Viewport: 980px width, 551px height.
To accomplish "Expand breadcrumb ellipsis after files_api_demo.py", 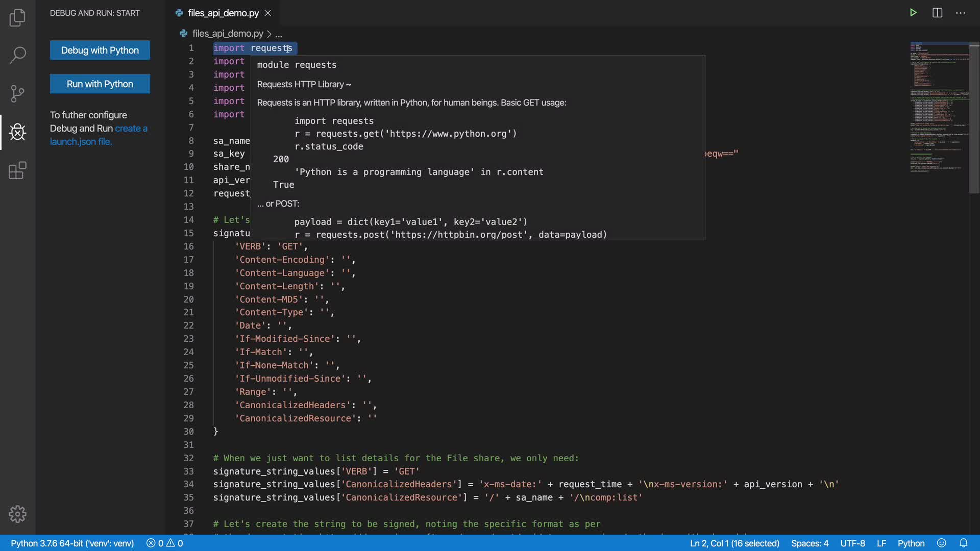I will (279, 34).
